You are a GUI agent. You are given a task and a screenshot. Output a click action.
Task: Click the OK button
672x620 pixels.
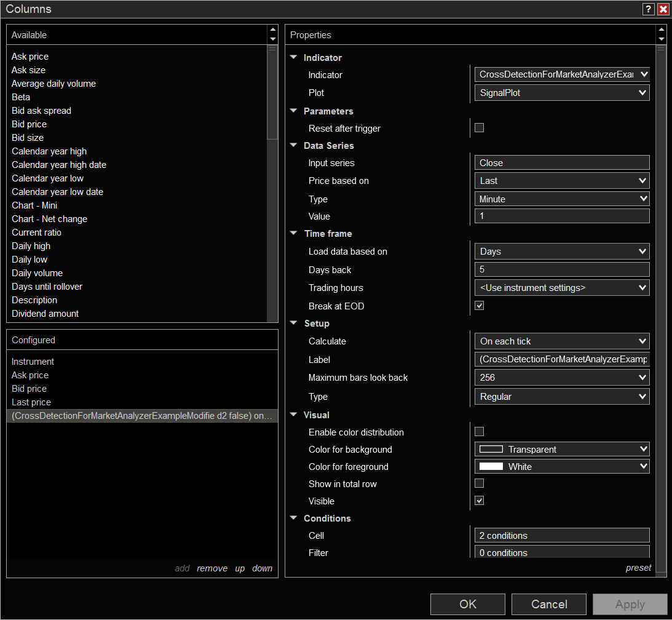[467, 604]
